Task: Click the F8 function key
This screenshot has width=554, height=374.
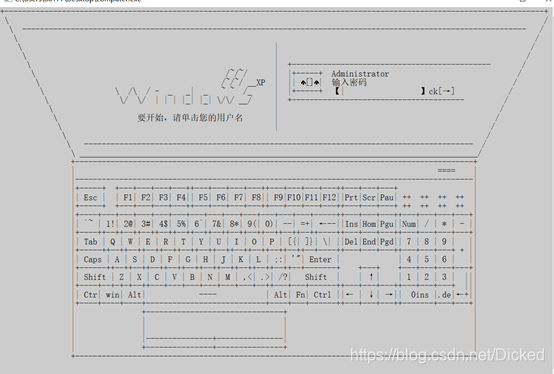Action: coord(256,197)
